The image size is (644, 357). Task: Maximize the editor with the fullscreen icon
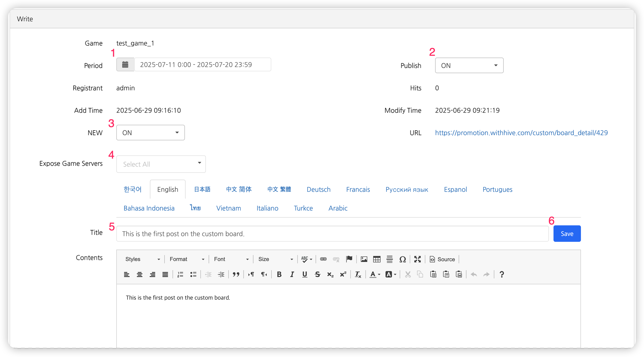tap(417, 259)
